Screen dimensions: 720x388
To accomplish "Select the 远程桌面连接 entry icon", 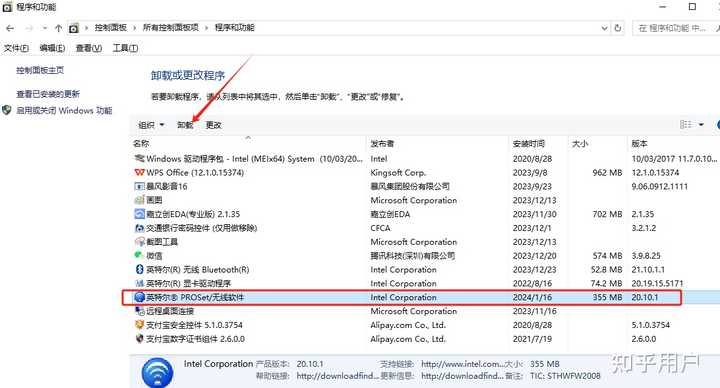I will click(140, 311).
